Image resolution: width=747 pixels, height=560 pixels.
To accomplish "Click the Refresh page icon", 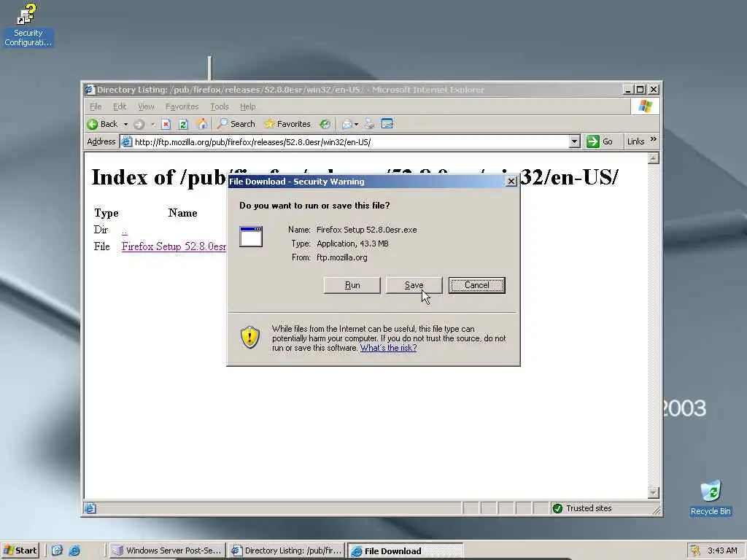I will click(183, 124).
